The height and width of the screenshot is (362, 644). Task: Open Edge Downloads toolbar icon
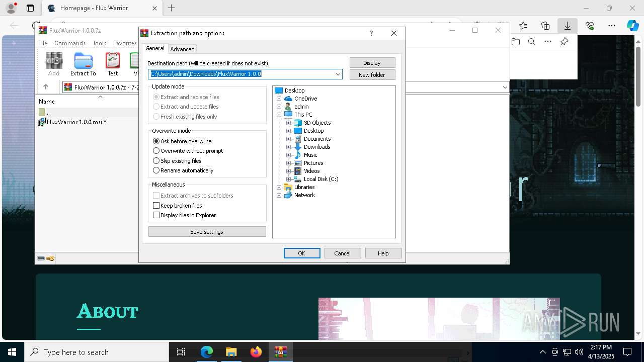coord(568,26)
